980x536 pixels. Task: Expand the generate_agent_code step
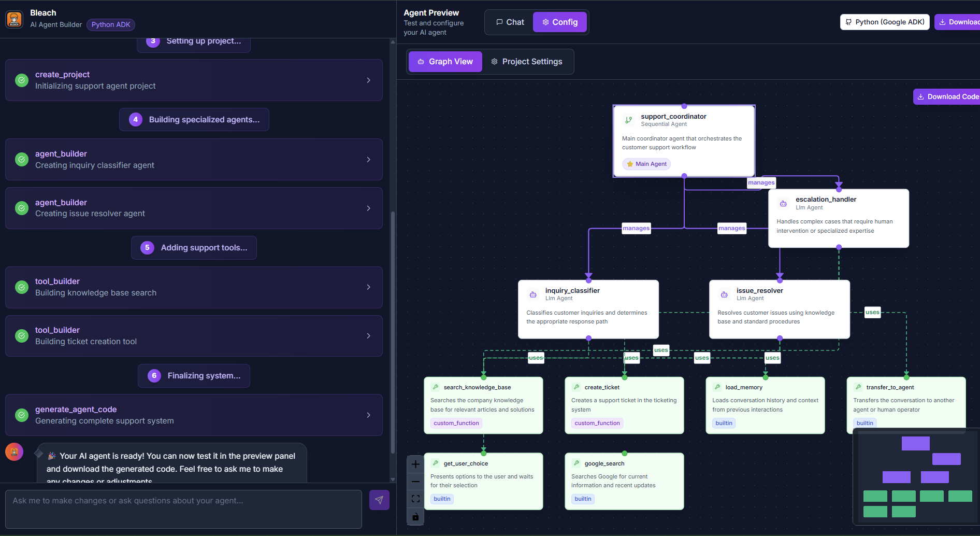[369, 415]
